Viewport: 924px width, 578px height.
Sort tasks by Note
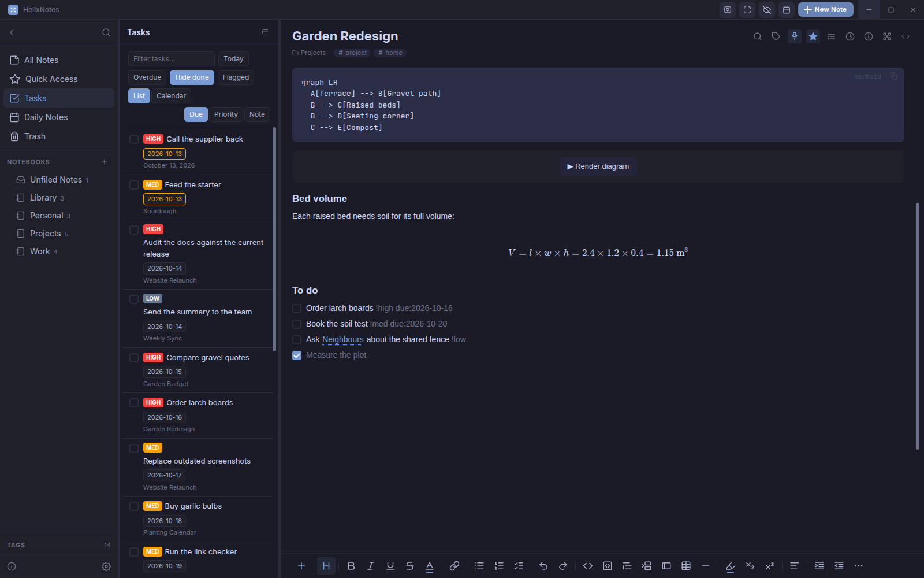257,114
